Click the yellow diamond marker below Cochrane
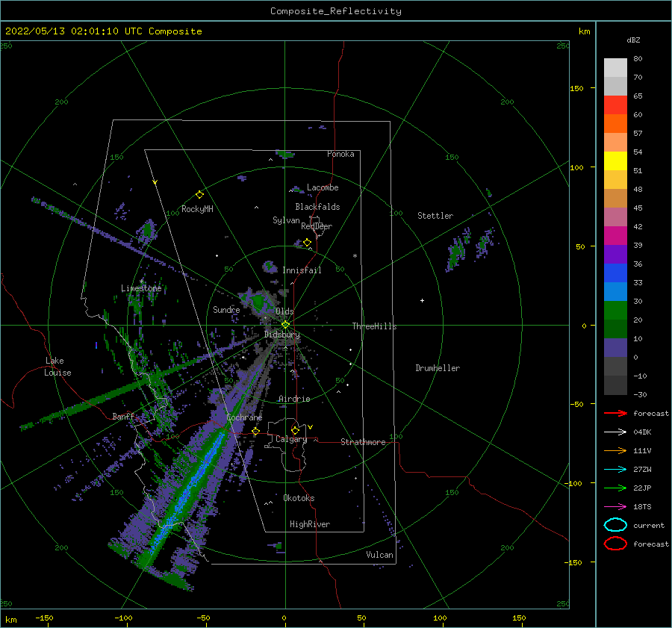Viewport: 672px width, 628px height. [x=255, y=431]
